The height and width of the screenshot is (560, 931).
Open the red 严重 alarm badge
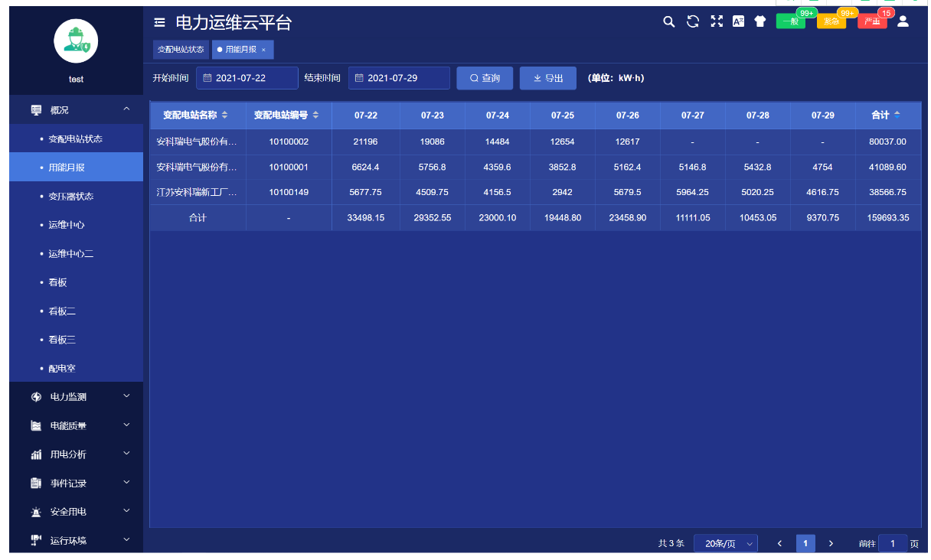[x=872, y=21]
